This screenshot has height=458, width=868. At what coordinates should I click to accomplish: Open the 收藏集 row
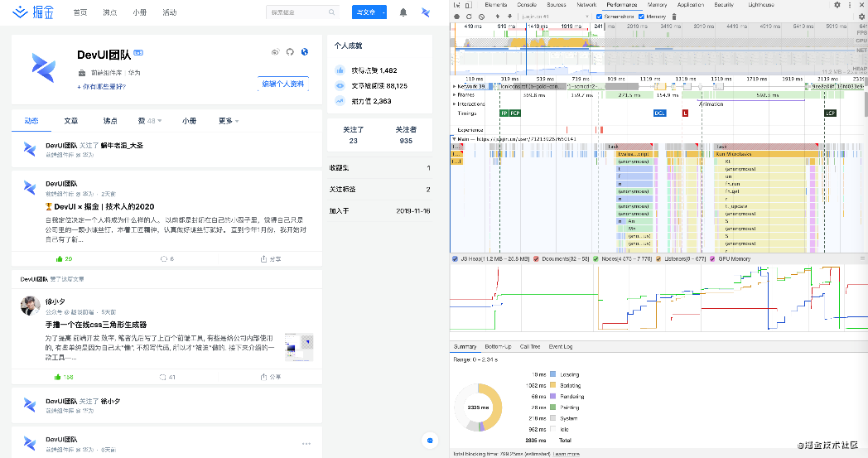[x=379, y=168]
